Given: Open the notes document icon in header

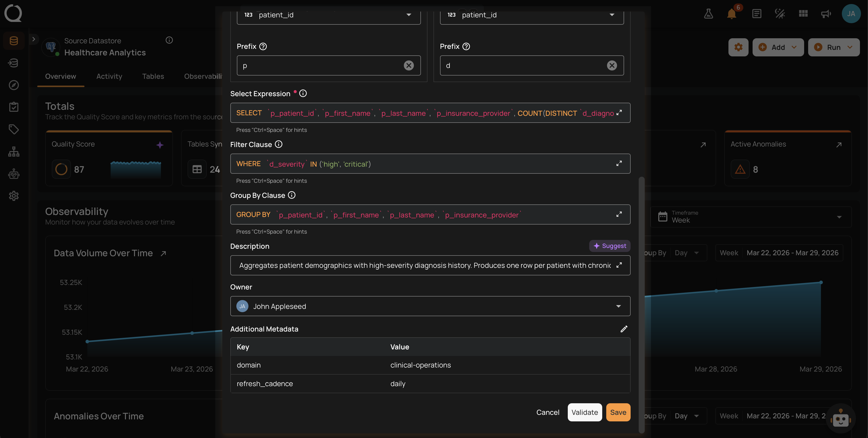Looking at the screenshot, I should (756, 14).
